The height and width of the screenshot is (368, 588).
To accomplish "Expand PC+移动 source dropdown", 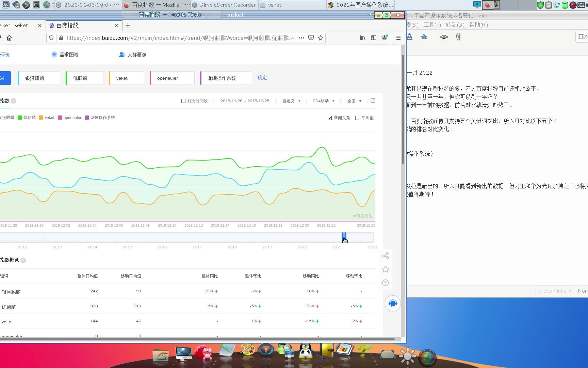I will tap(324, 101).
